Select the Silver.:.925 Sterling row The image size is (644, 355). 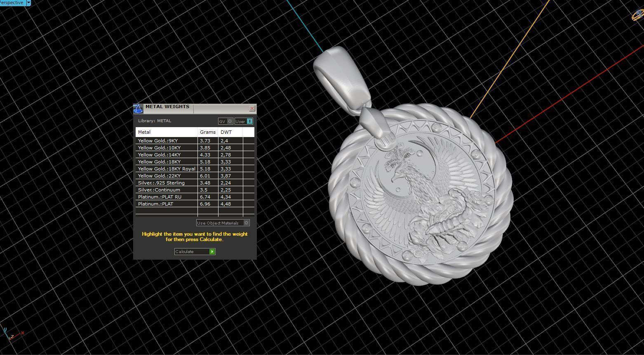(195, 183)
